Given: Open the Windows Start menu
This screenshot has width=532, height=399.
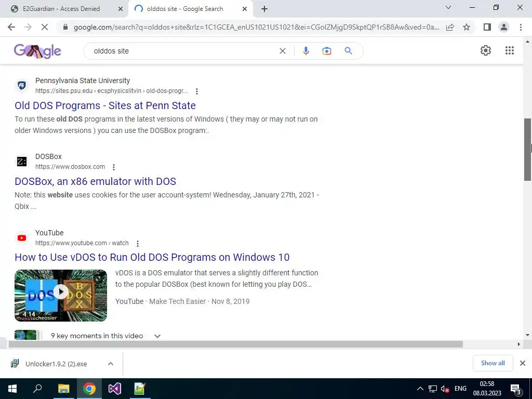Looking at the screenshot, I should click(12, 389).
